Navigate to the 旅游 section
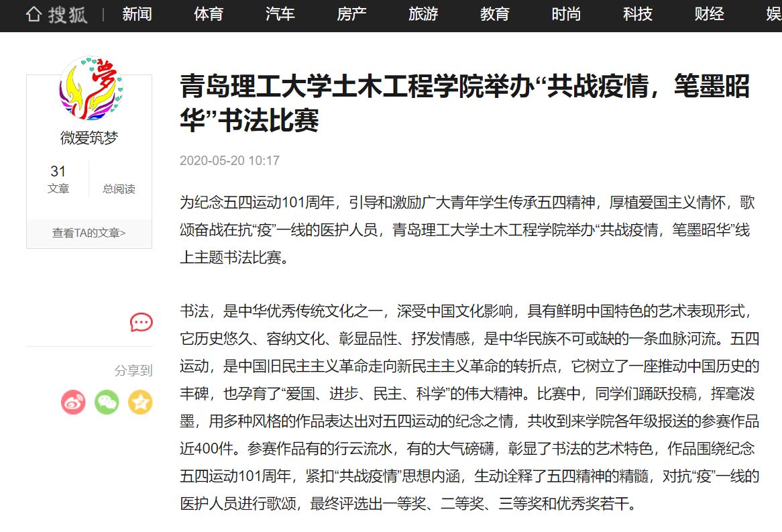The image size is (782, 532). click(423, 15)
